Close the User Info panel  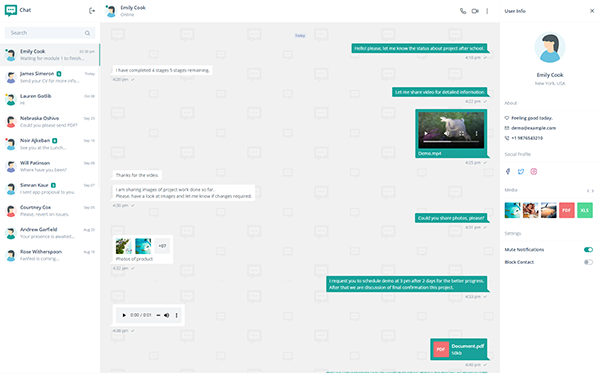tap(592, 11)
